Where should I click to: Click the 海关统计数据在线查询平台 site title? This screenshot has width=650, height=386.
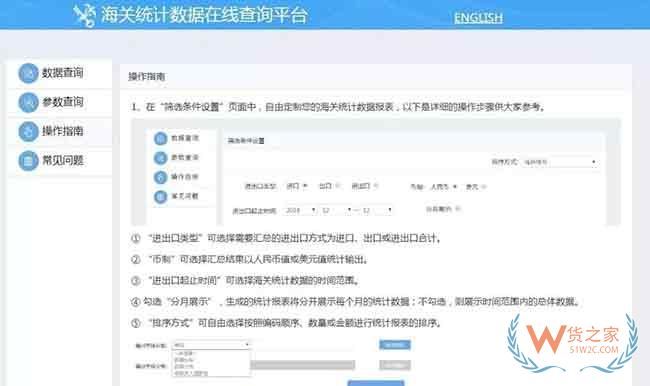click(204, 15)
